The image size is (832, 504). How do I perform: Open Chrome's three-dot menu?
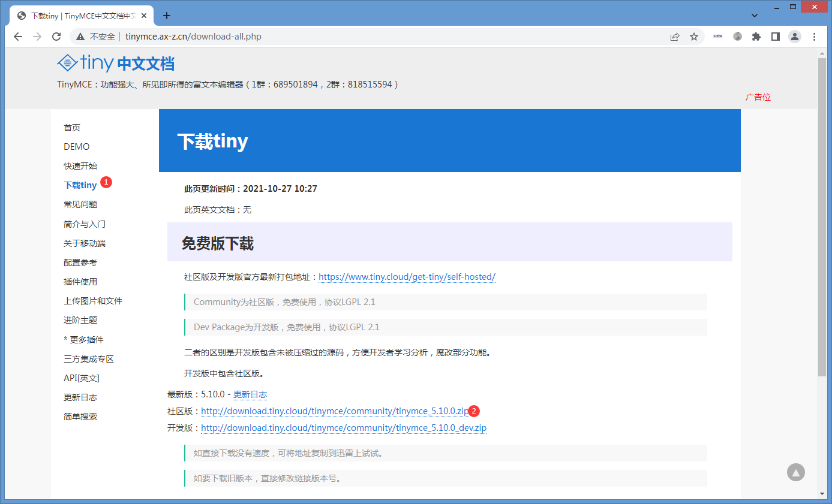814,37
